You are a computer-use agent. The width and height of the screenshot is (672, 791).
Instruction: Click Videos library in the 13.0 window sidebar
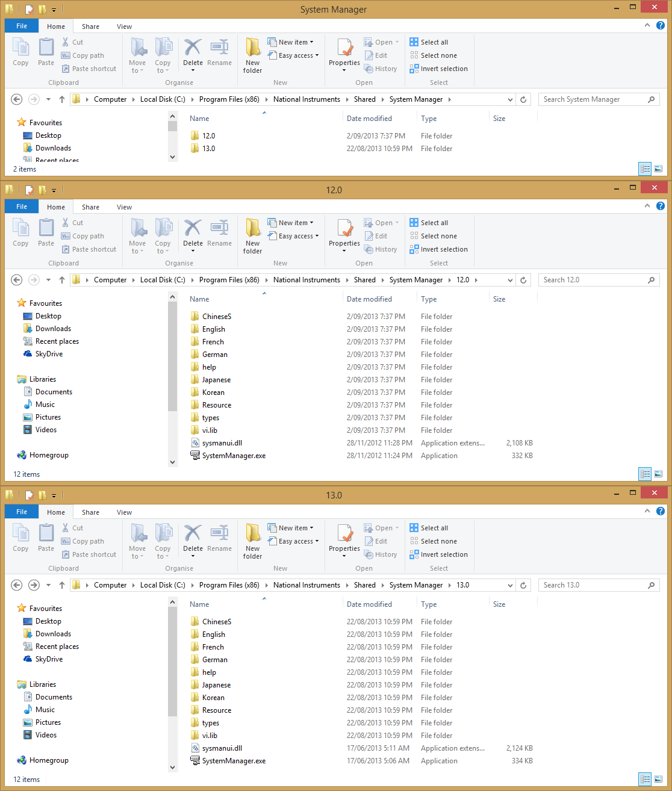(x=46, y=735)
